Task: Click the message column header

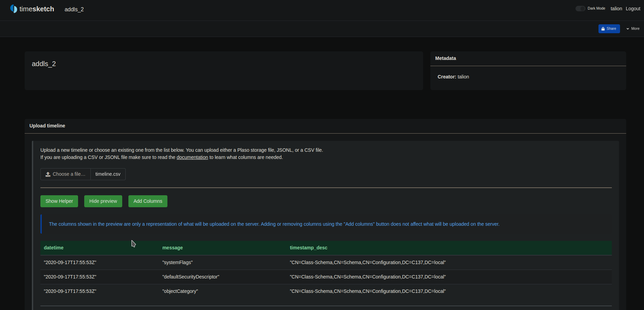Action: click(173, 248)
